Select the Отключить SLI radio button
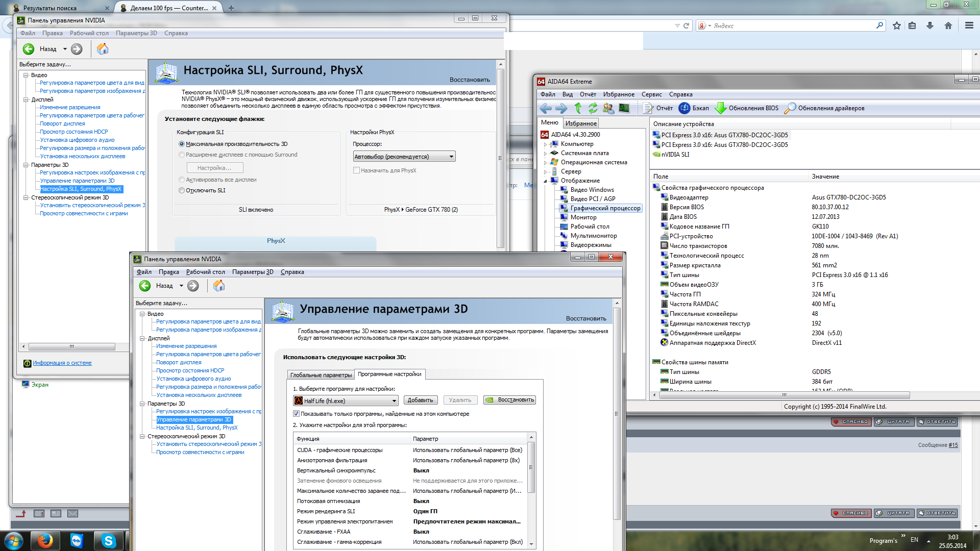 (182, 191)
